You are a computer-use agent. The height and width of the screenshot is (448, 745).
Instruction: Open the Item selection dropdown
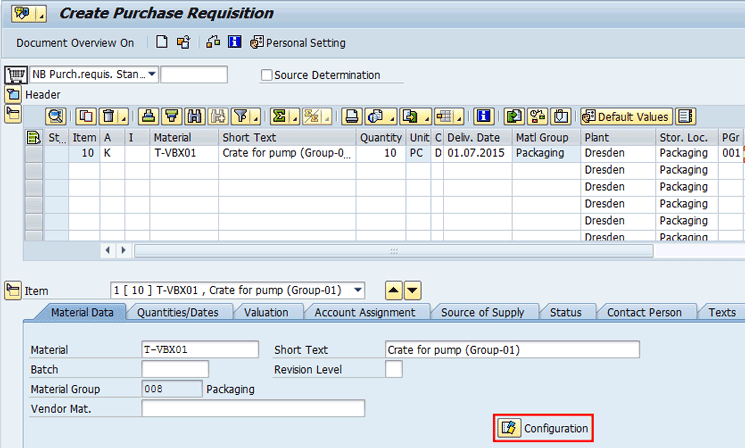(x=358, y=290)
